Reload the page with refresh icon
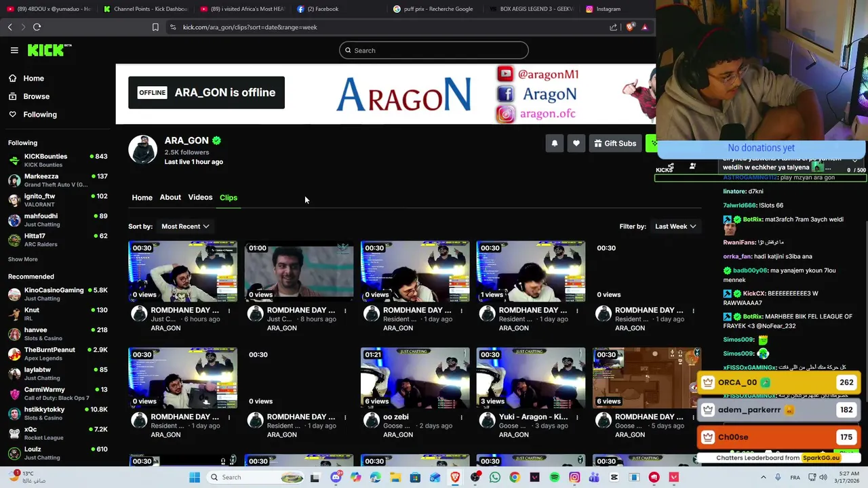Image resolution: width=868 pixels, height=488 pixels. pos(37,27)
